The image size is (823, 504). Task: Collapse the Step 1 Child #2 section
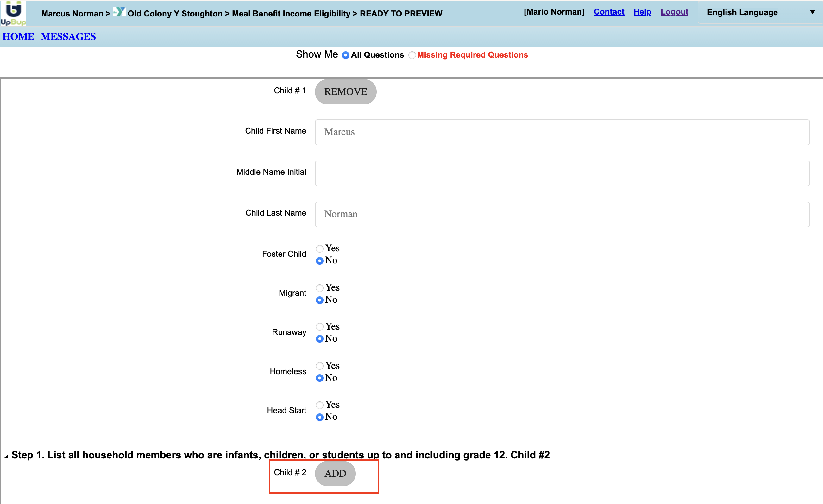(6, 456)
